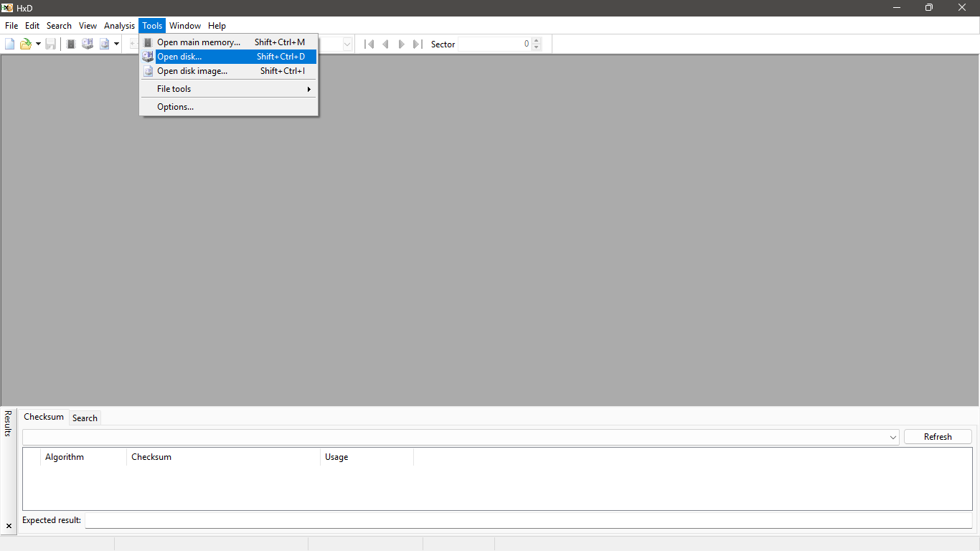Click the Algorithm column header
This screenshot has height=551, width=980.
click(83, 457)
